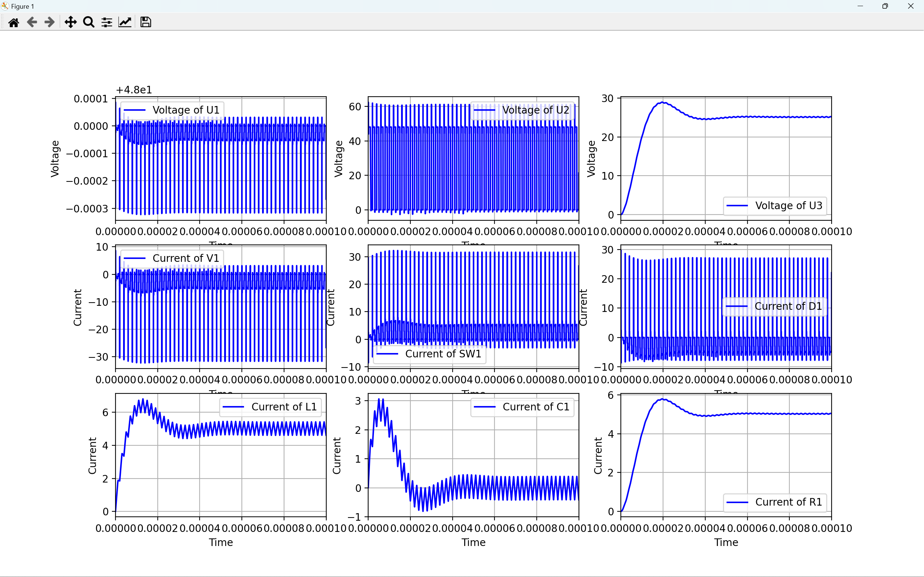Toggle the Pan axes tool
This screenshot has width=924, height=577.
tap(71, 22)
